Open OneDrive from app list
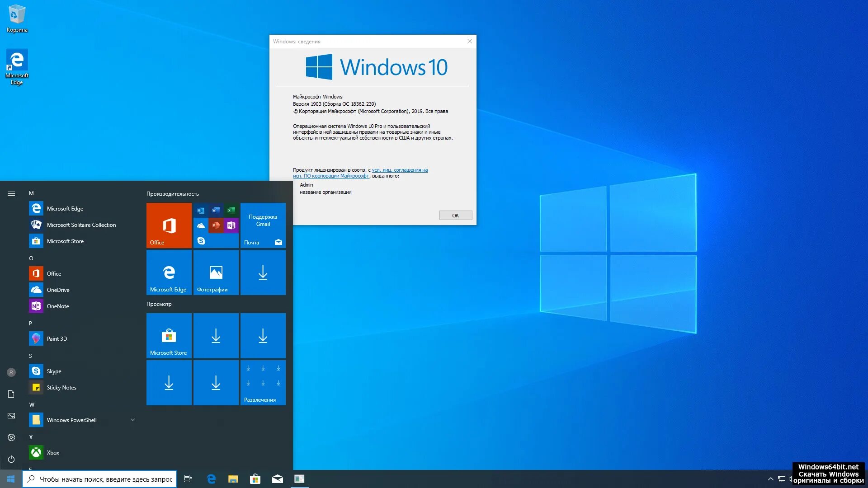This screenshot has width=868, height=488. 58,290
